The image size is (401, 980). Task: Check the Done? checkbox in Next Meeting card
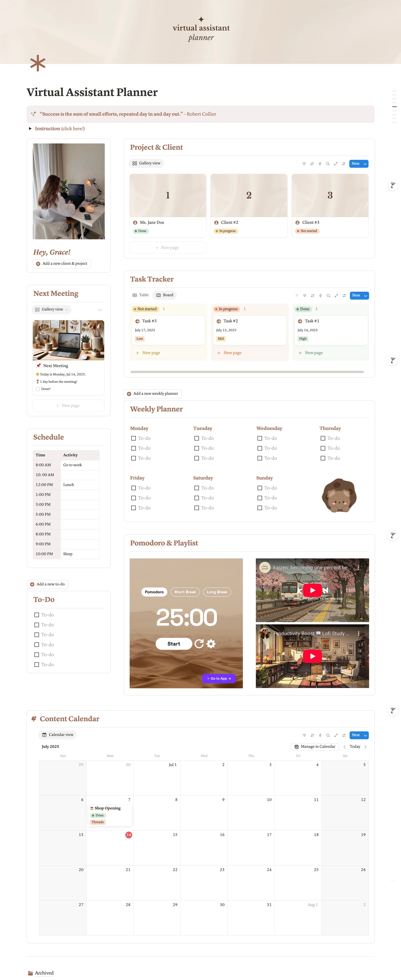click(x=38, y=389)
